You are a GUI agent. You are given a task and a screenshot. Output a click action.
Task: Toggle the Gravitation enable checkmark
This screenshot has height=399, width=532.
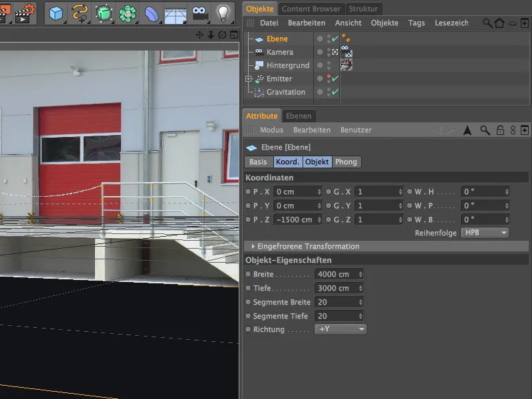(x=334, y=90)
